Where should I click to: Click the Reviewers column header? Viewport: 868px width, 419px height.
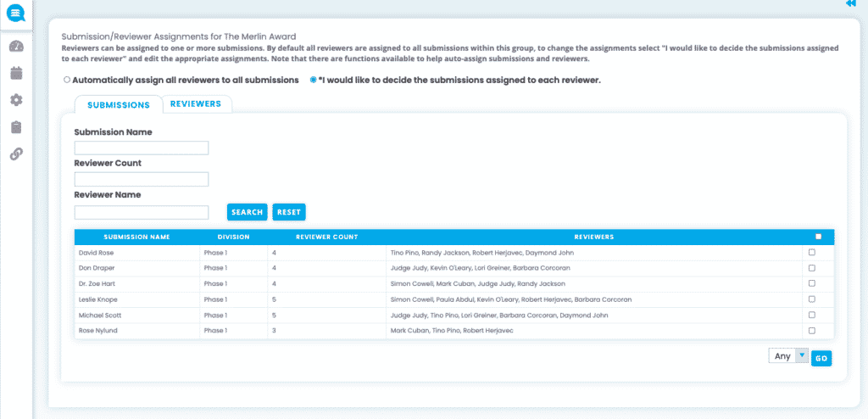coord(594,237)
